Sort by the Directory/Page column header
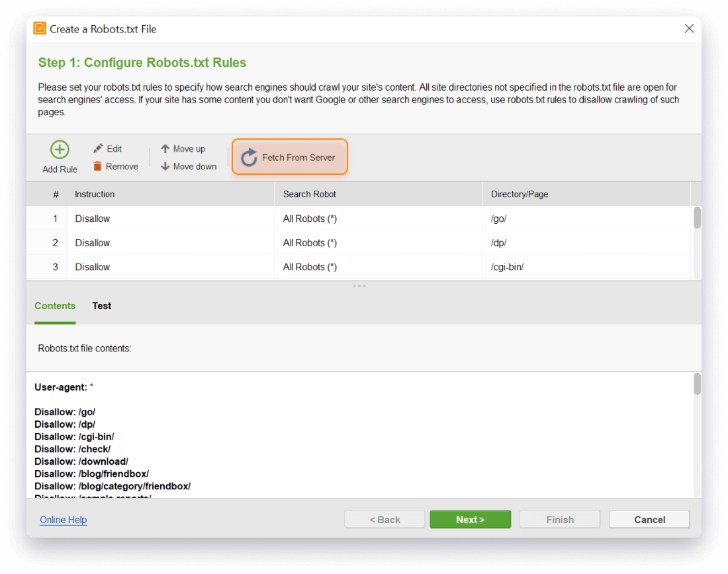The width and height of the screenshot is (728, 574). pos(586,194)
